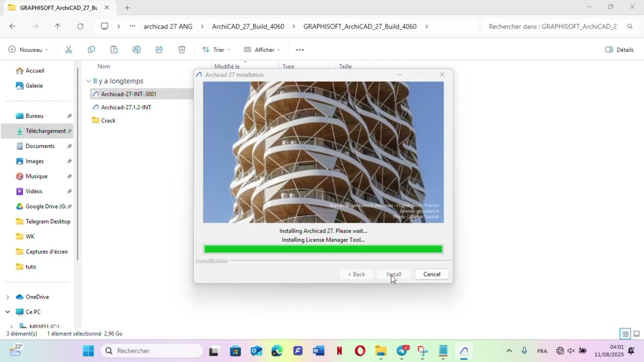Open Documents in the sidebar
Screen dimensions: 644x362
point(40,146)
